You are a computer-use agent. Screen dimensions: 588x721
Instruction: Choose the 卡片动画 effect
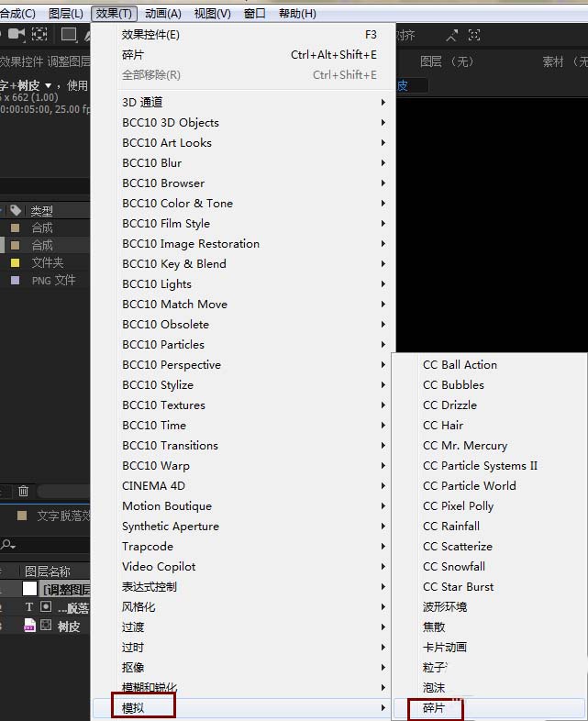(490, 647)
